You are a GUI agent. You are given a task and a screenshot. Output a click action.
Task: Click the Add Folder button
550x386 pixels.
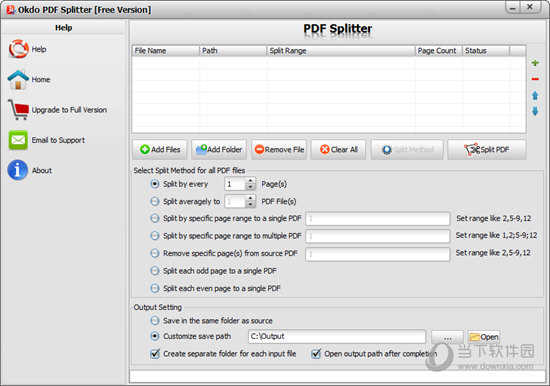(x=219, y=149)
